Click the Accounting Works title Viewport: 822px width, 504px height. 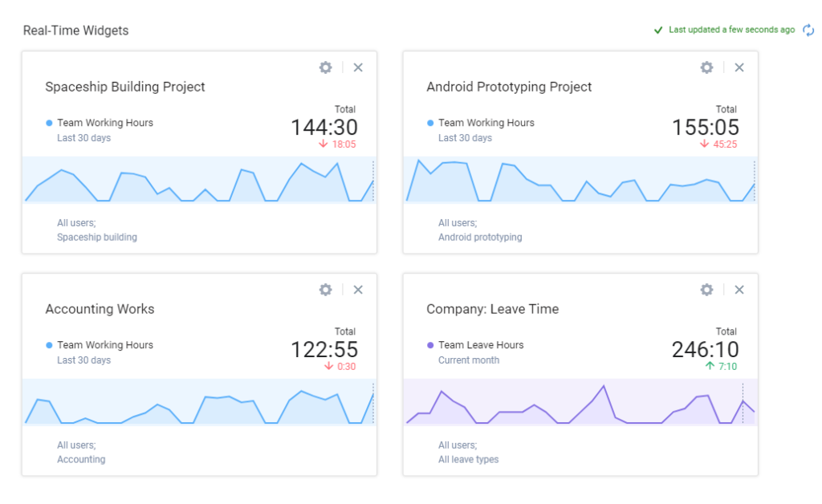point(100,309)
